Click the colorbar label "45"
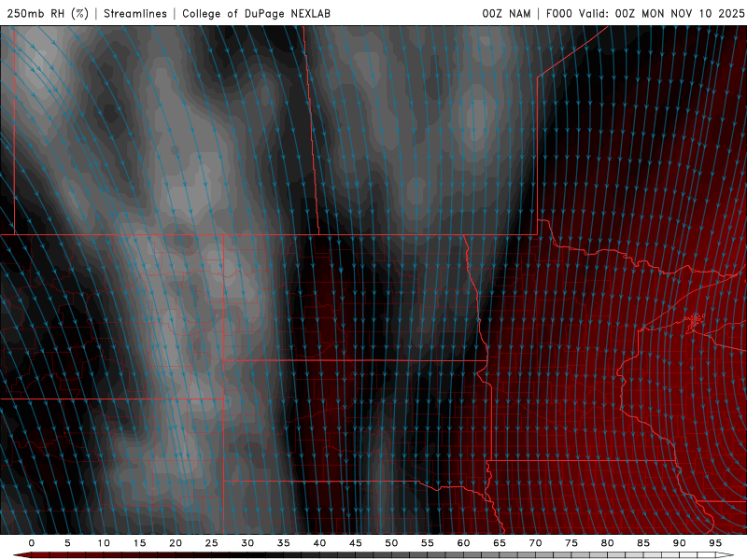This screenshot has height=560, width=747. pos(356,543)
